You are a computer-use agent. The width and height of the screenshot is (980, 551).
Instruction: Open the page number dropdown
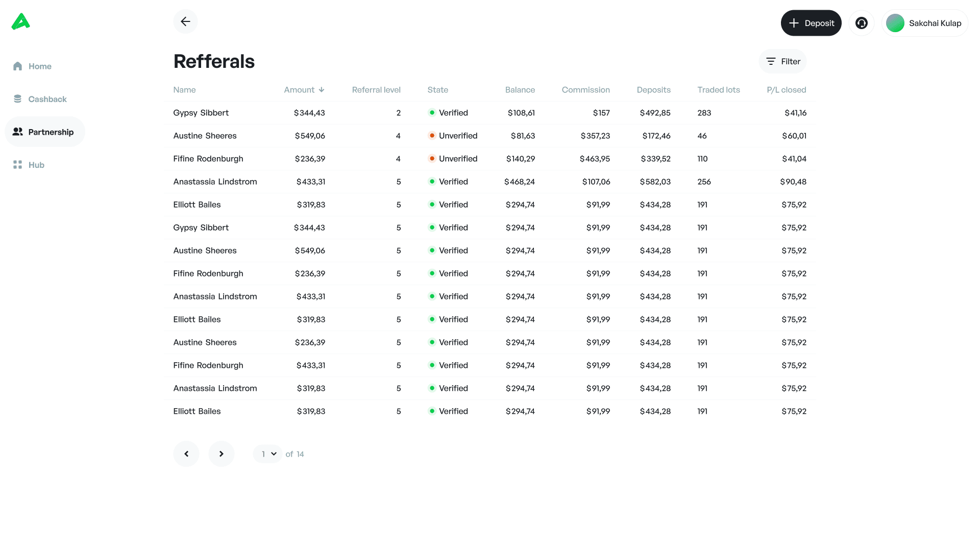268,454
